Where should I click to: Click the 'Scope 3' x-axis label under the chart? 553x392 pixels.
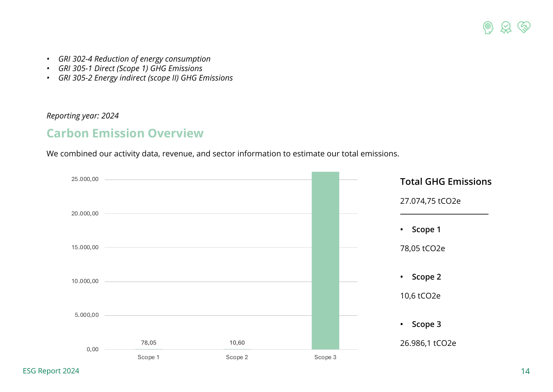tap(325, 357)
